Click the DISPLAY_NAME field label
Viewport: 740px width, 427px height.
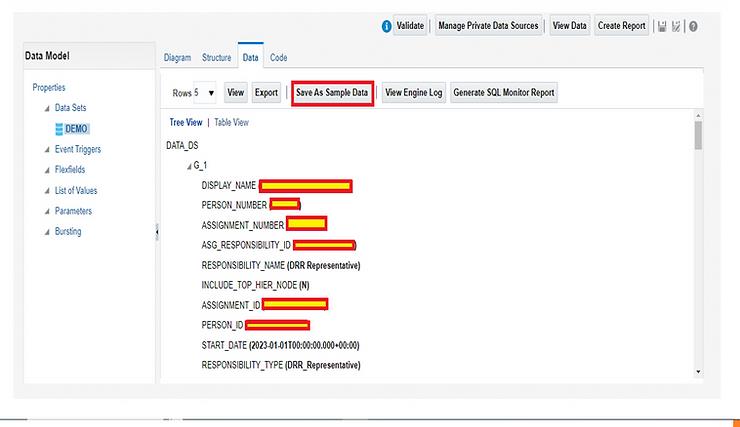(x=229, y=185)
